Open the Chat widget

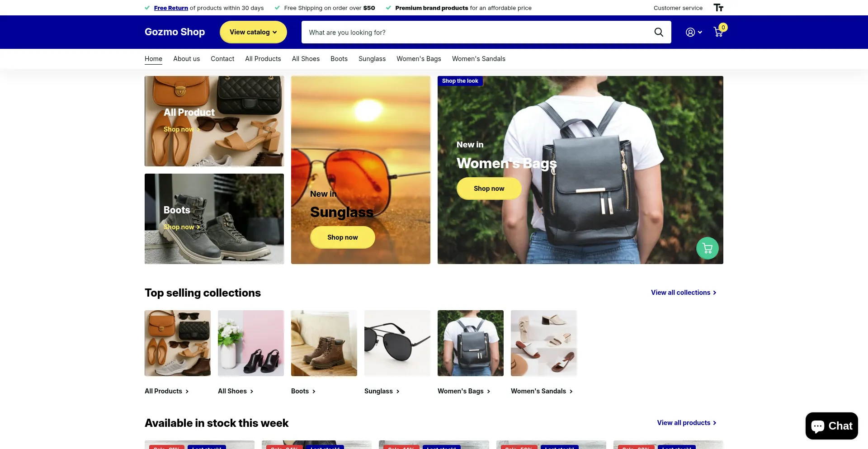point(831,426)
